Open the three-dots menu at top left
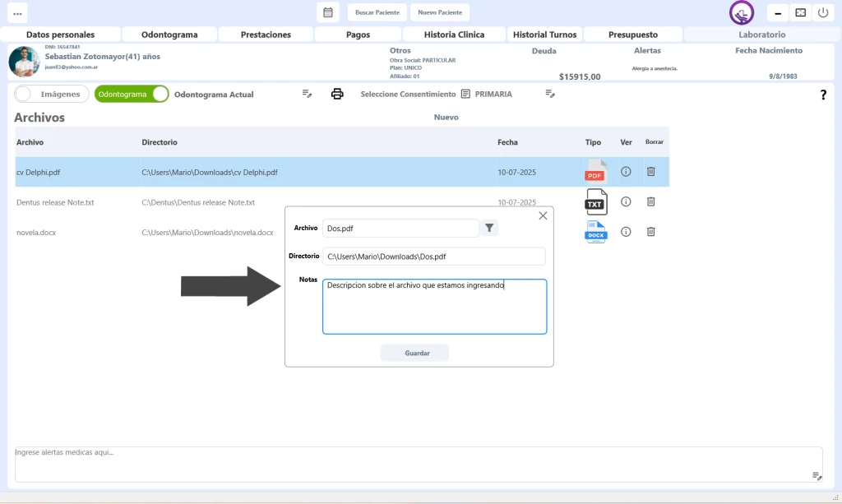The width and height of the screenshot is (842, 504). coord(17,13)
